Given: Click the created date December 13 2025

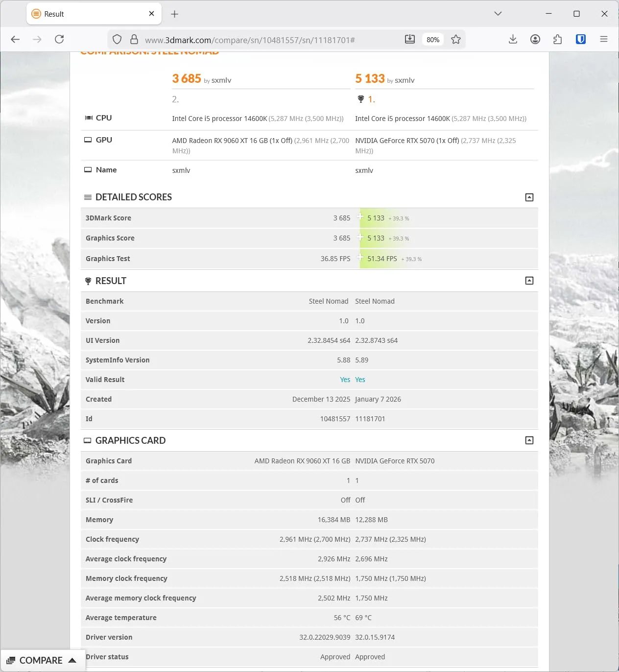Looking at the screenshot, I should 321,399.
